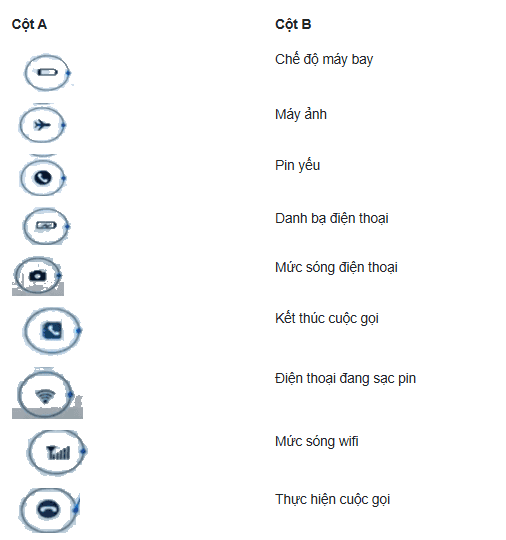Click 'Điện thoại đang sạc pin' text
This screenshot has width=506, height=540.
[x=345, y=378]
